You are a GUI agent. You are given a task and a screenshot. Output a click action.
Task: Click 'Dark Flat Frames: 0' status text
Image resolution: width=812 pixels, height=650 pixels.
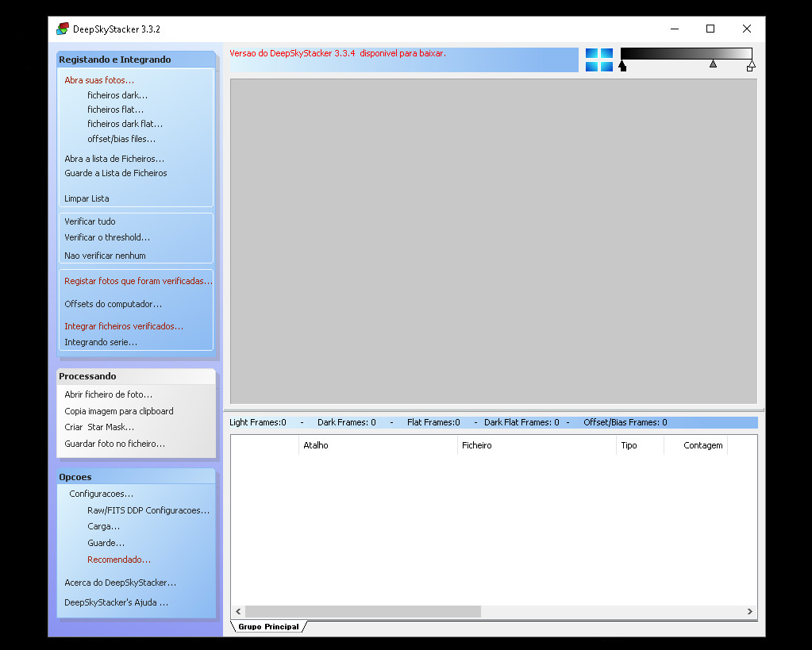[521, 423]
